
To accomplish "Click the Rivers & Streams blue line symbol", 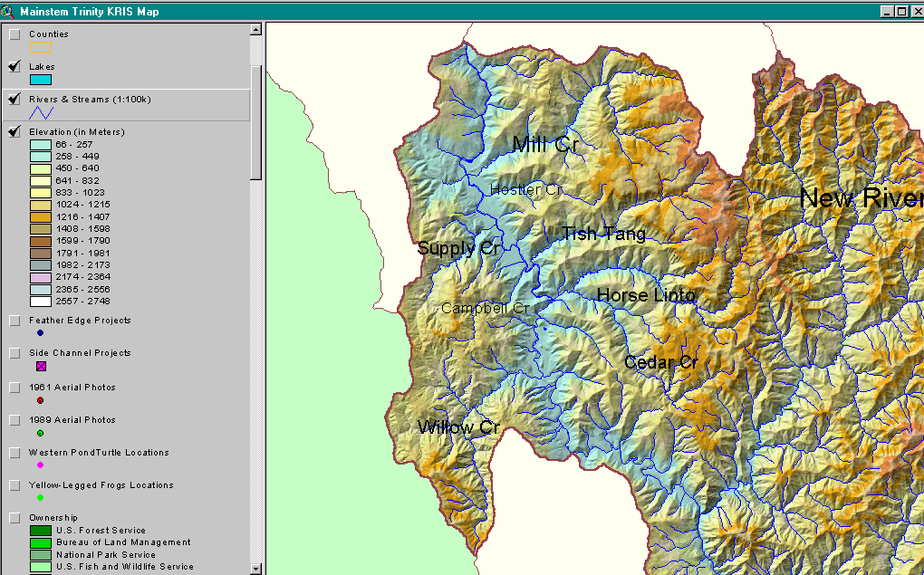I will (x=42, y=112).
